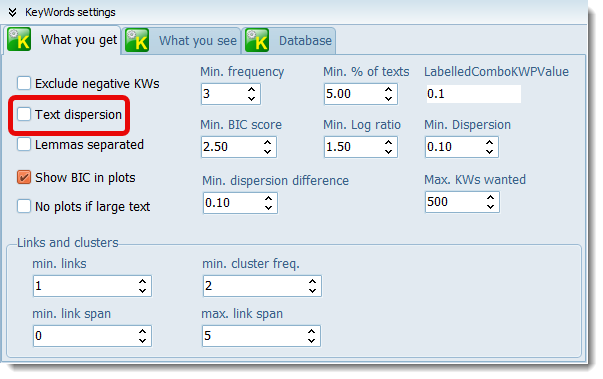Increase min. link span value
The image size is (603, 379).
[x=142, y=331]
